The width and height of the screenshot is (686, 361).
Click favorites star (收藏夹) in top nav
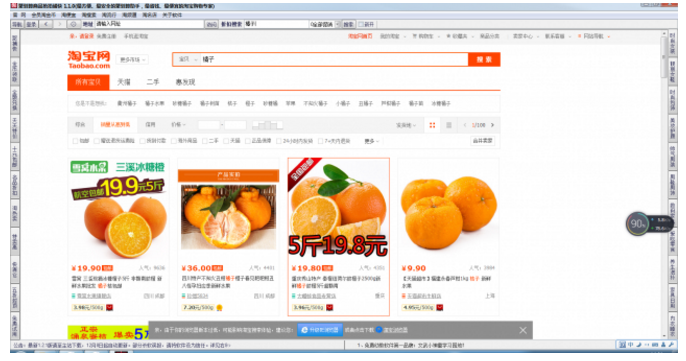click(x=448, y=36)
